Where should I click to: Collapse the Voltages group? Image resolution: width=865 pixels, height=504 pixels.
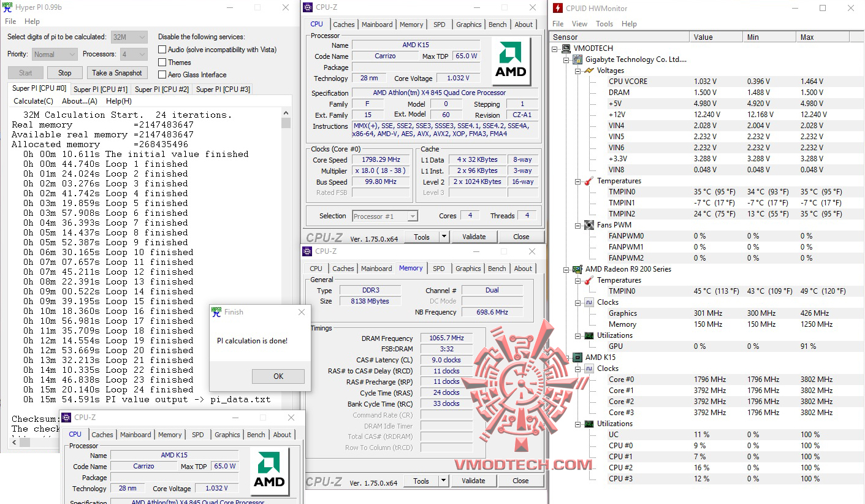[x=577, y=71]
